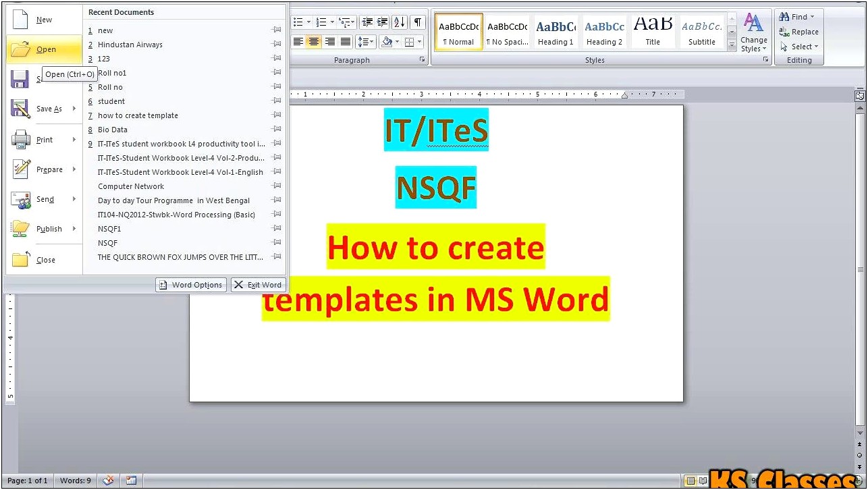Open the Shading color dropdown arrow

pyautogui.click(x=398, y=42)
